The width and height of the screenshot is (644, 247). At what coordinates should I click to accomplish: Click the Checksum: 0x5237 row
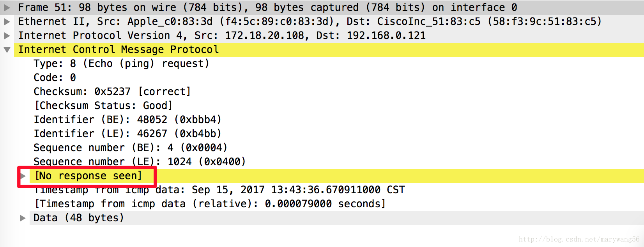pyautogui.click(x=112, y=92)
